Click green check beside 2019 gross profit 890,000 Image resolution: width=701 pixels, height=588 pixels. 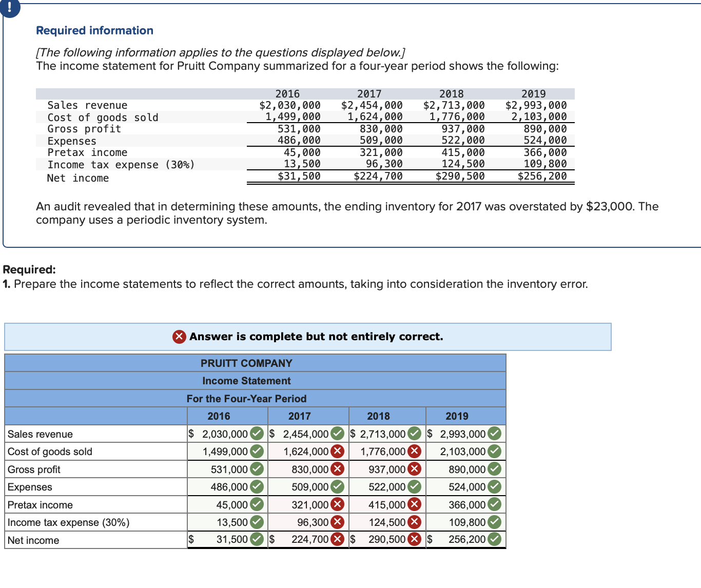(x=494, y=469)
